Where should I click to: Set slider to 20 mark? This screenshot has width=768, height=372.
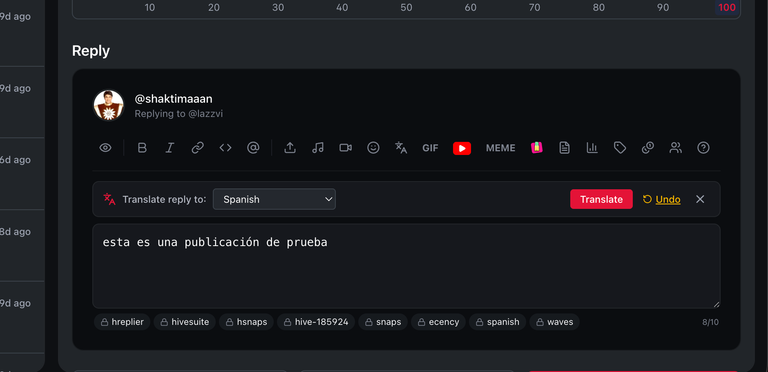[x=214, y=8]
